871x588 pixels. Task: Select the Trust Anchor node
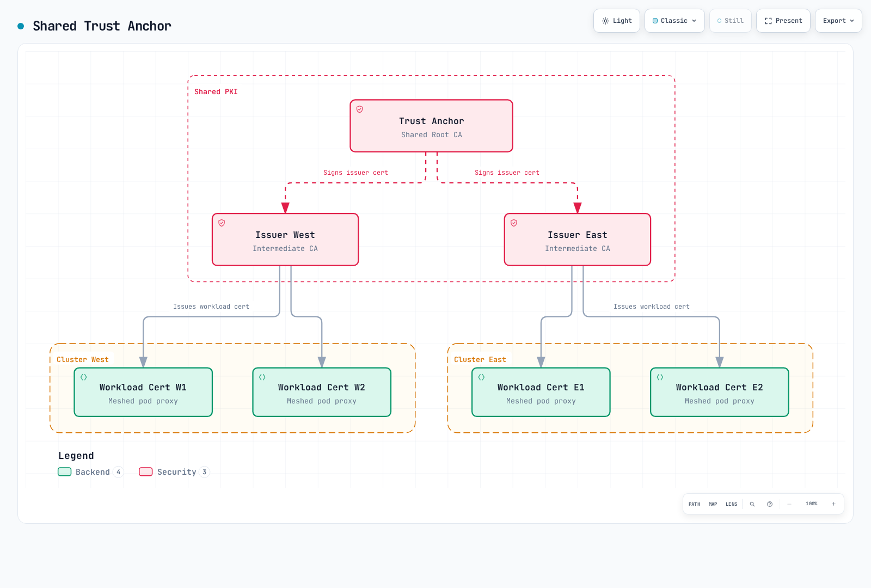coord(432,126)
